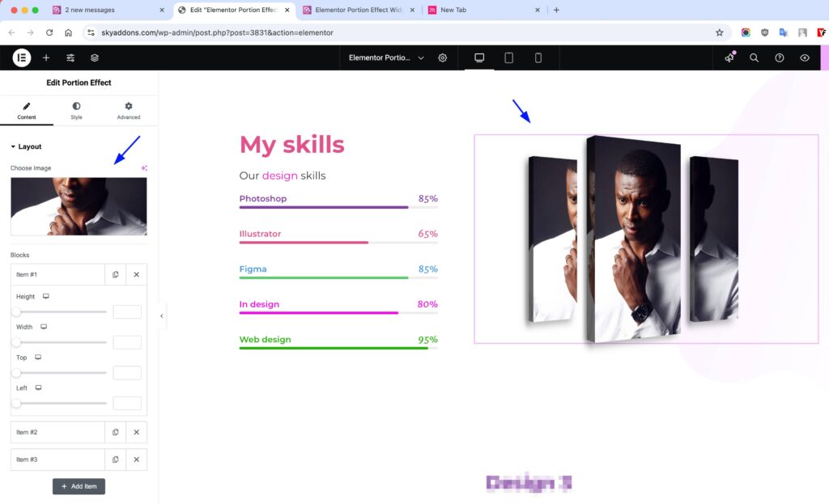829x504 pixels.
Task: Switch to the New Tab browser tab
Action: [483, 10]
